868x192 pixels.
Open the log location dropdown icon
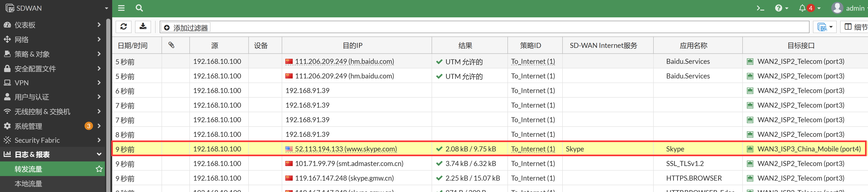825,27
